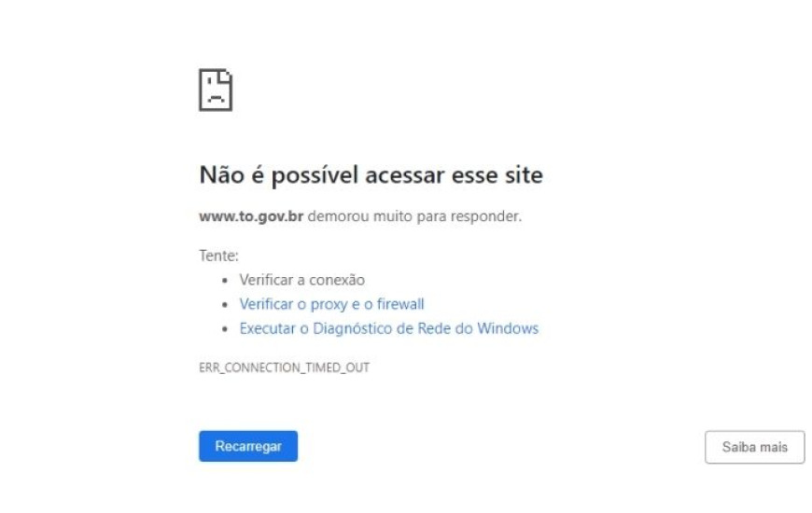Select the ERR_CONNECTION_TIMED_OUT error code text

tap(285, 367)
